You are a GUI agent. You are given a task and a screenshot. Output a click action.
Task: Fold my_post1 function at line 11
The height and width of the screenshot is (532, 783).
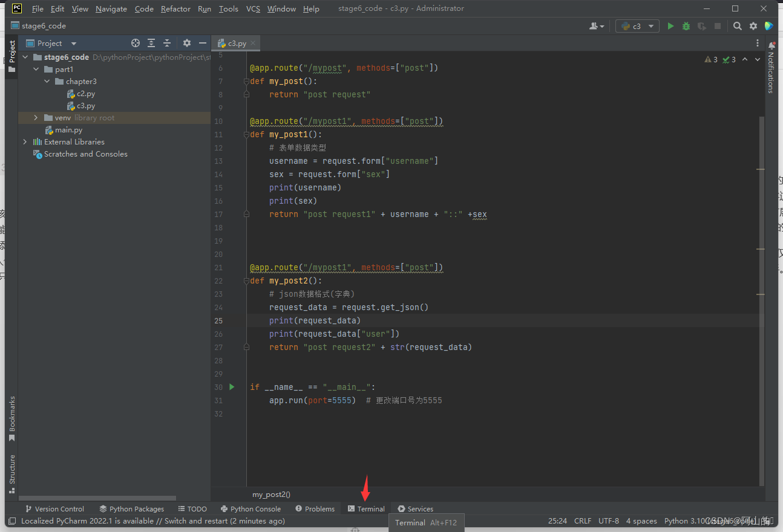coord(246,134)
